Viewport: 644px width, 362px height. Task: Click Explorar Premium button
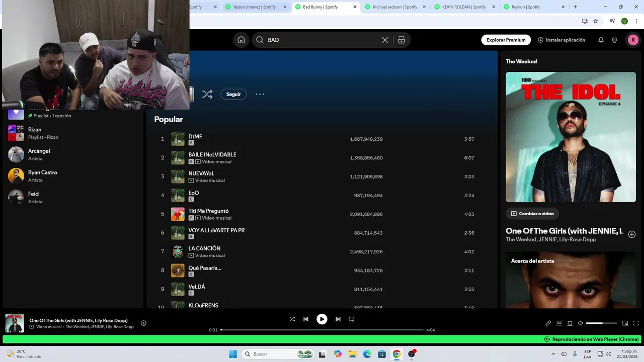tap(506, 40)
